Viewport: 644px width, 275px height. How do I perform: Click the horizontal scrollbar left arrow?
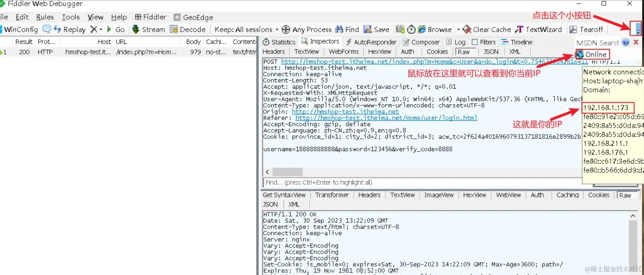click(x=267, y=172)
